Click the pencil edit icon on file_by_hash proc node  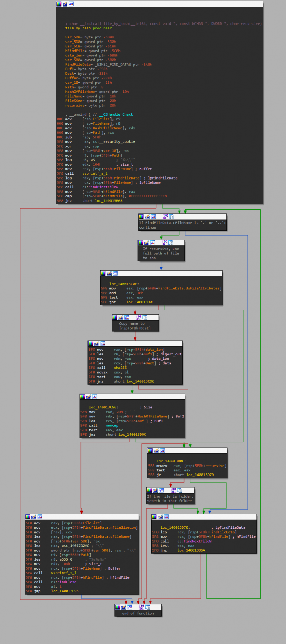65,4
